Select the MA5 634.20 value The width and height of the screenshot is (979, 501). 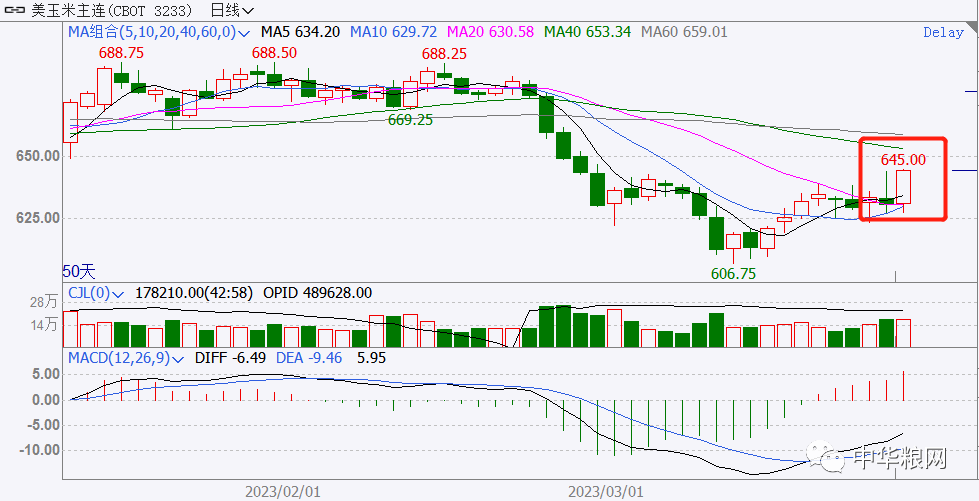click(x=300, y=32)
